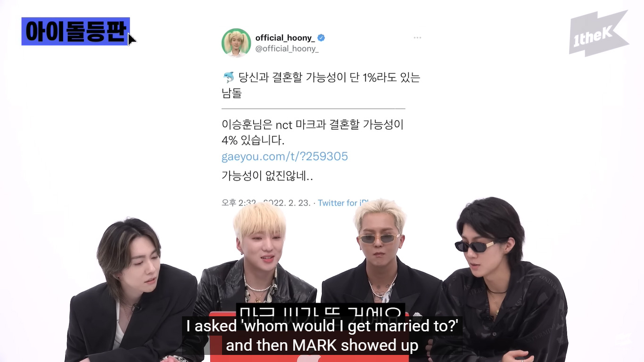Viewport: 644px width, 362px height.
Task: Click the Twitter for iPhone source link
Action: [343, 203]
